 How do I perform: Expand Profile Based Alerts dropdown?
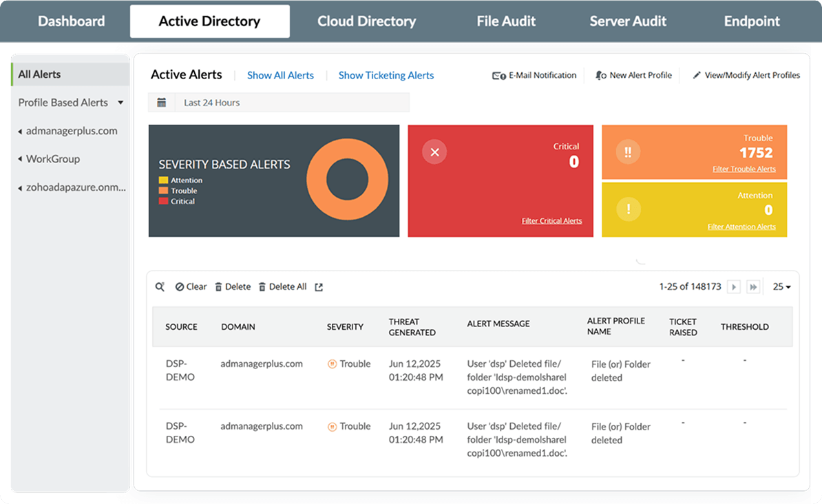click(120, 103)
